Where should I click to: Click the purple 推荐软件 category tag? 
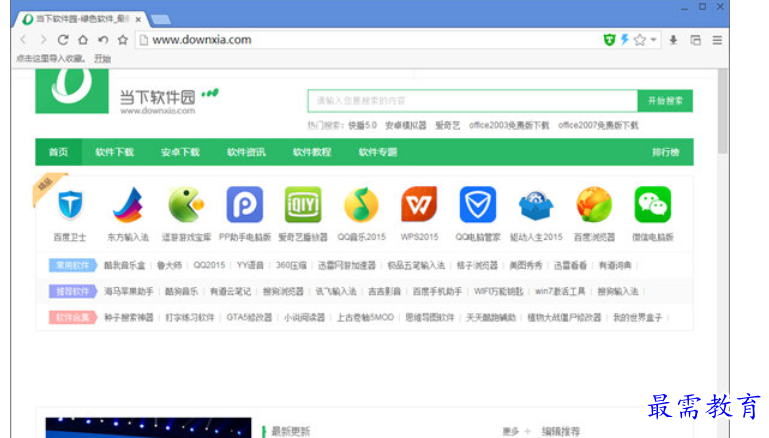73,291
